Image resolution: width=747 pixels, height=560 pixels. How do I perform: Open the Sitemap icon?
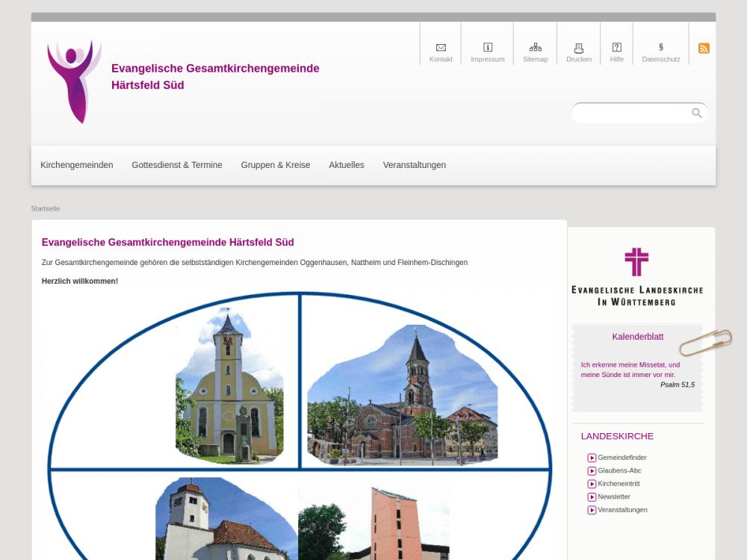point(535,48)
